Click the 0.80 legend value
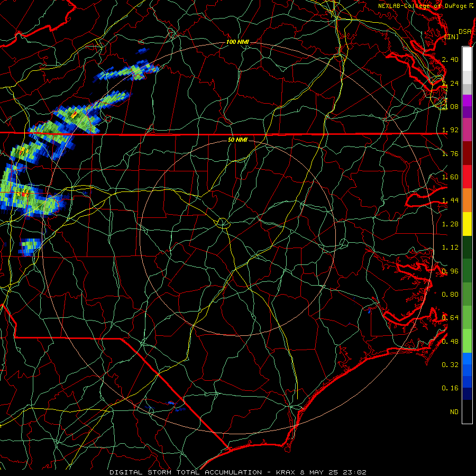This screenshot has height=476, width=476. coord(450,295)
